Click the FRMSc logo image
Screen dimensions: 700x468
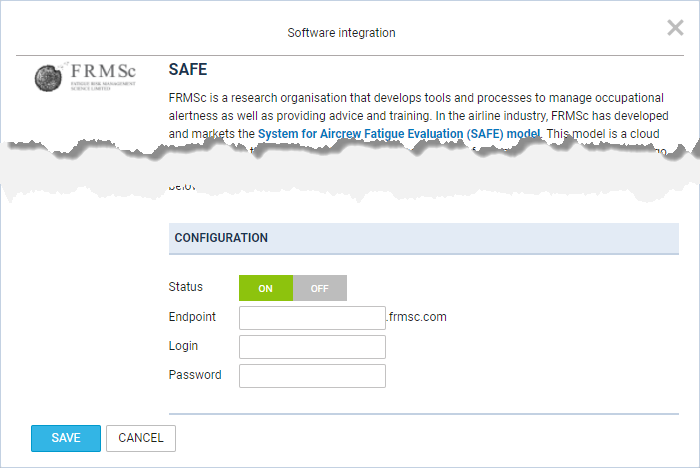tap(85, 77)
